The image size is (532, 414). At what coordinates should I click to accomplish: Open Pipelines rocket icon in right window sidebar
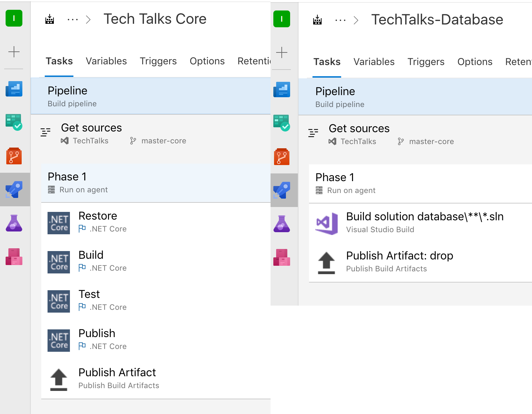click(x=282, y=190)
